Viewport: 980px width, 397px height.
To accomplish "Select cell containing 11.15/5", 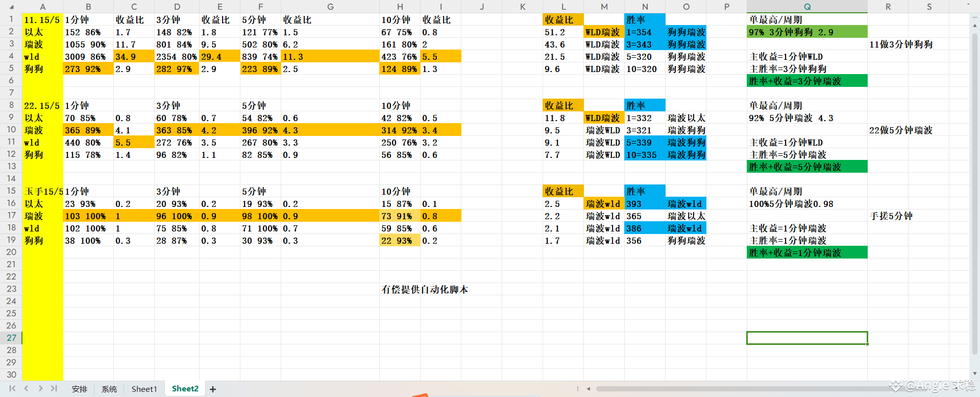I will tap(42, 19).
